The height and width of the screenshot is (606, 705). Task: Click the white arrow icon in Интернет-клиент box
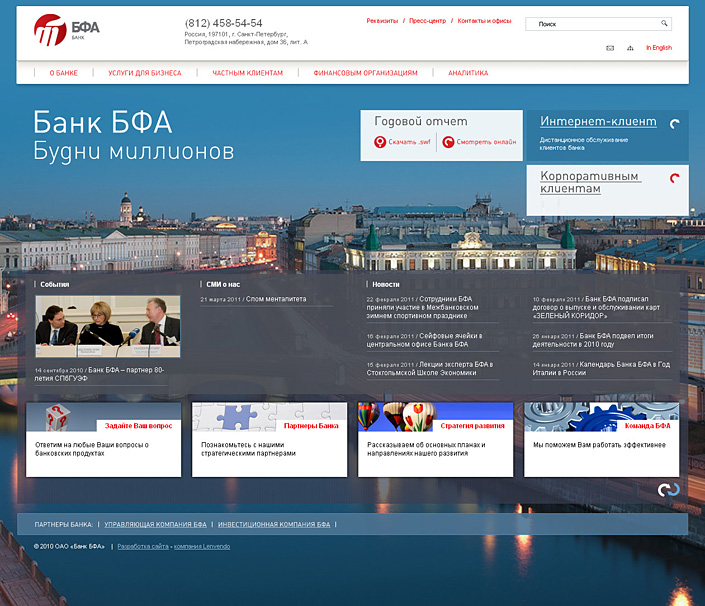coord(674,124)
